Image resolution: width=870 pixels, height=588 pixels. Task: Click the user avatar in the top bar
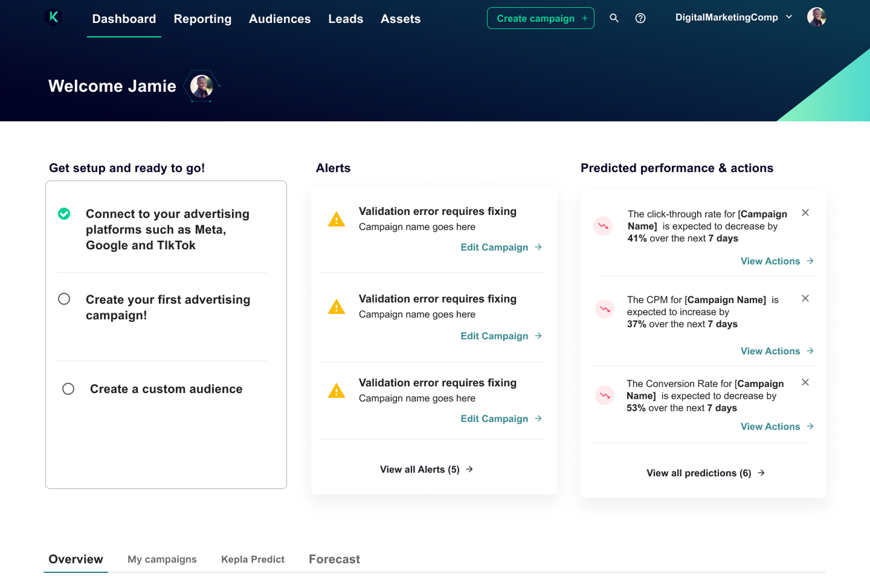(817, 17)
